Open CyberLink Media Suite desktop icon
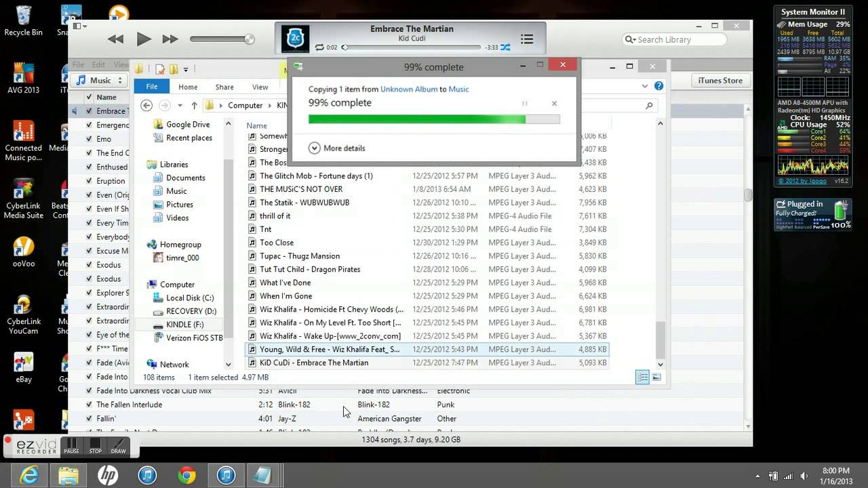 pos(23,199)
